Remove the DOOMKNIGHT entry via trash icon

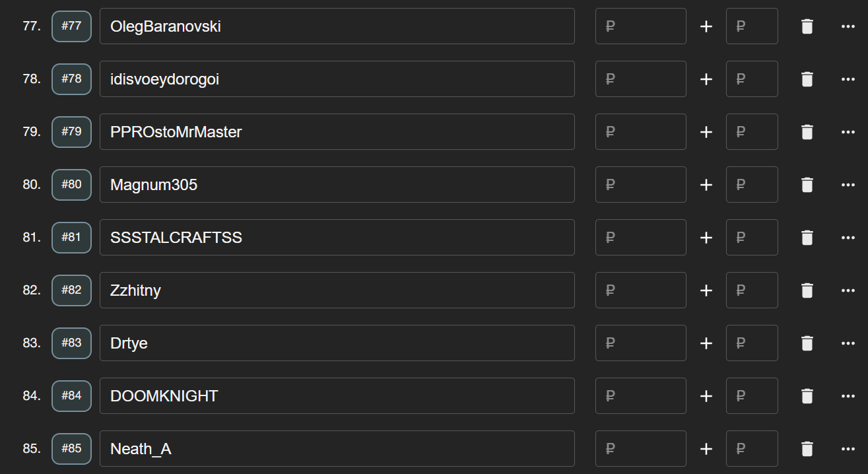(807, 396)
